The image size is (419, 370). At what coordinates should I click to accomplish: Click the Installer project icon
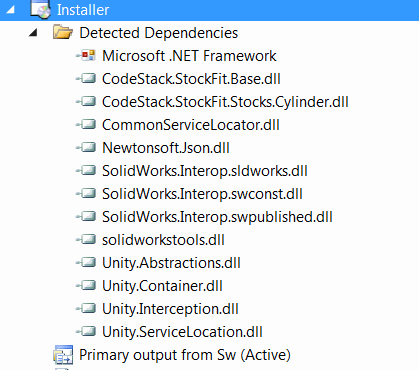click(40, 9)
